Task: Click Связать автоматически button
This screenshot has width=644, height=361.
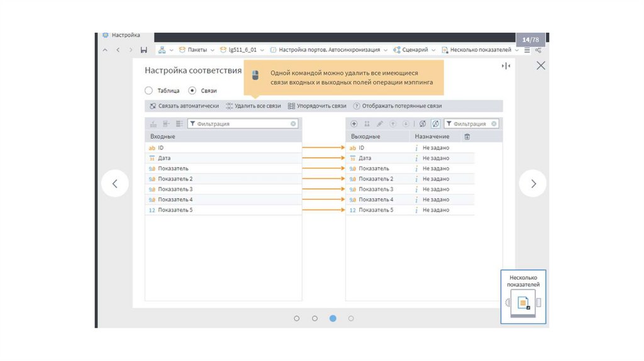Action: pyautogui.click(x=184, y=106)
